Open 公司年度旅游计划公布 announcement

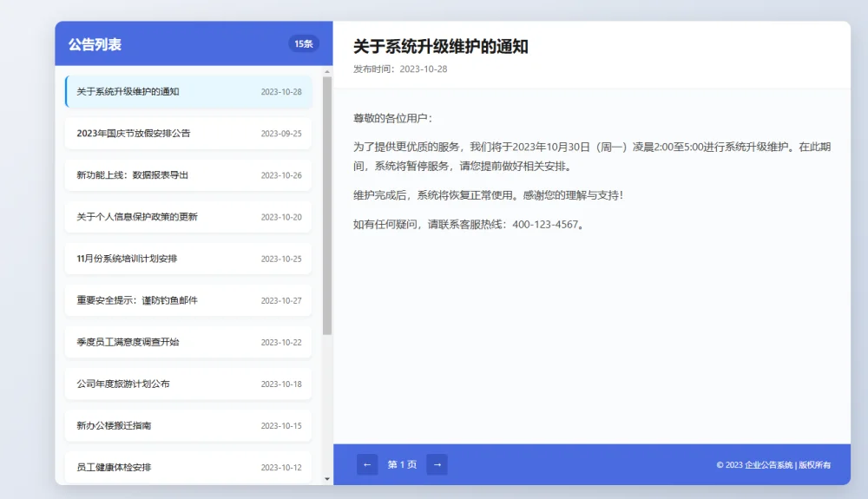(188, 384)
